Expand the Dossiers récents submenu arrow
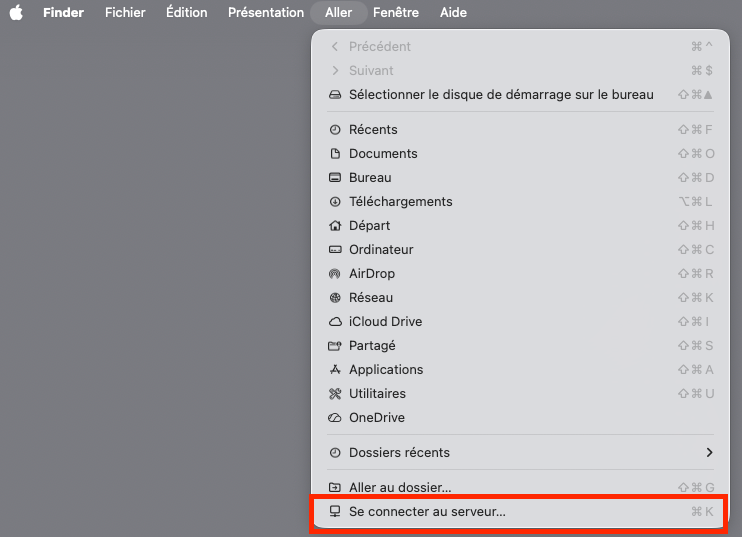The image size is (742, 537). pyautogui.click(x=709, y=453)
